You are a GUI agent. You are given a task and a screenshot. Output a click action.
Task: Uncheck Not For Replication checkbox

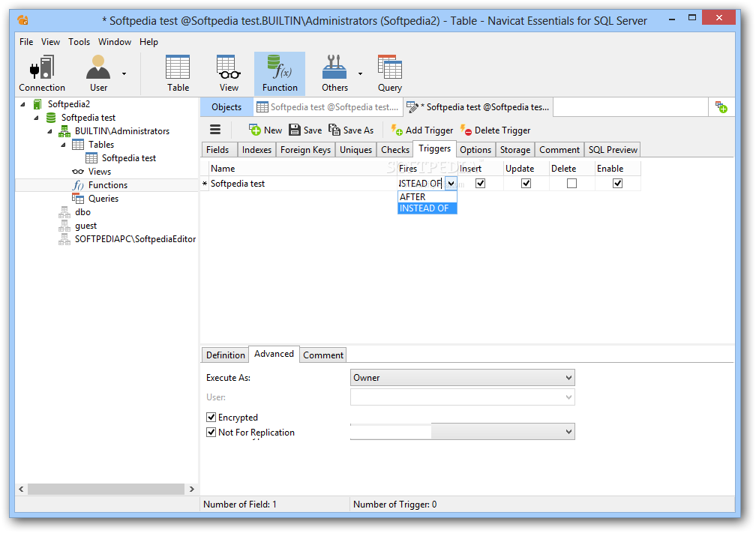coord(211,432)
